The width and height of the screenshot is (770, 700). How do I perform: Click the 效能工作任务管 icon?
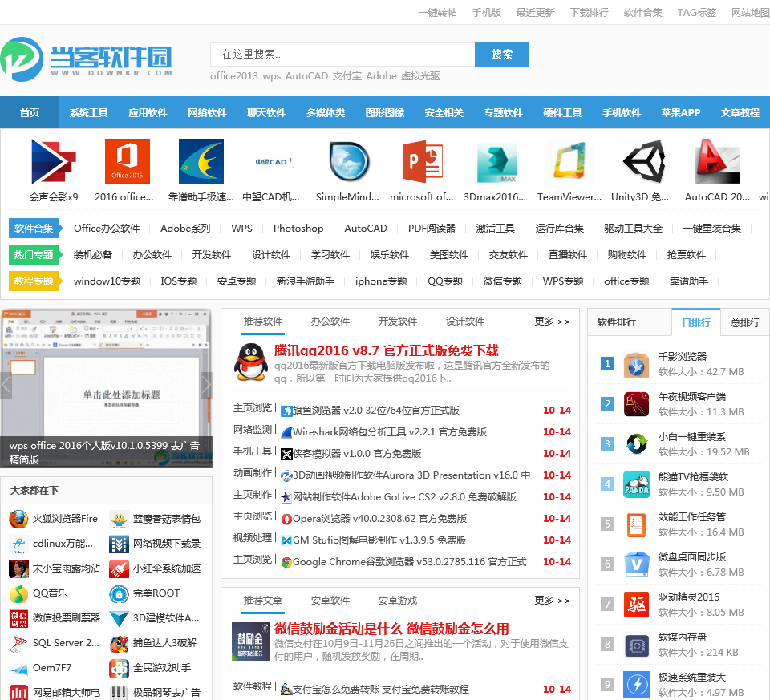pos(636,524)
